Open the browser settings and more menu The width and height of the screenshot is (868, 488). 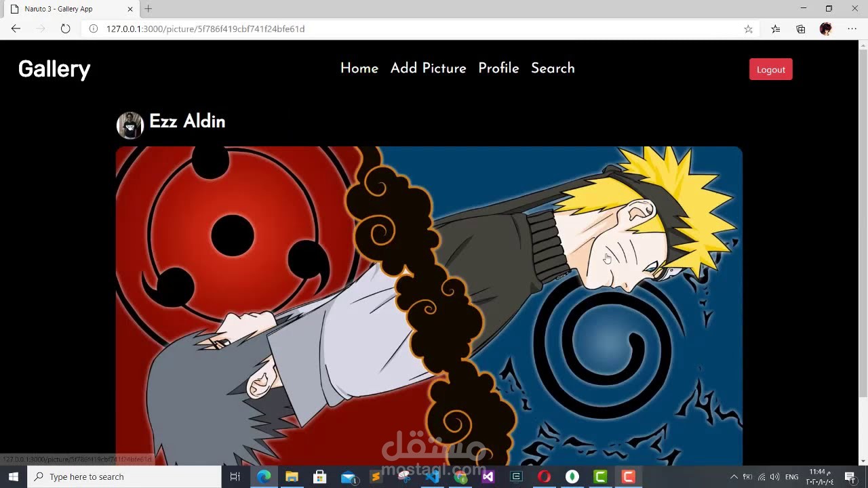(x=852, y=28)
